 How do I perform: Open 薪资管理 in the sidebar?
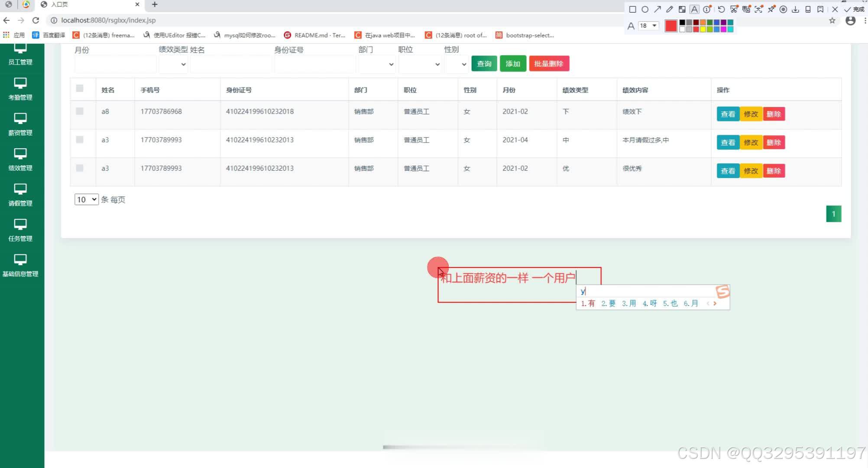coord(20,124)
